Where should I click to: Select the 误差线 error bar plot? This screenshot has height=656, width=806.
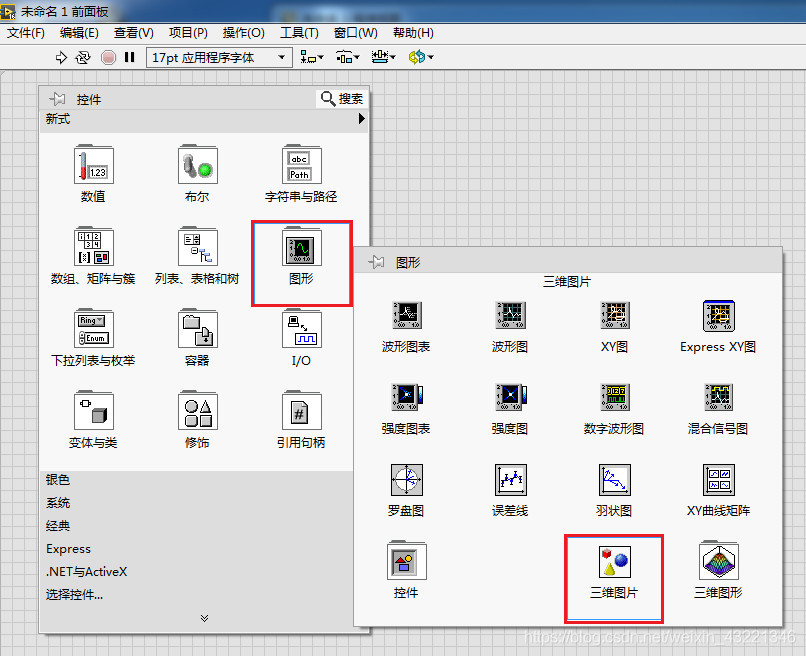point(510,479)
